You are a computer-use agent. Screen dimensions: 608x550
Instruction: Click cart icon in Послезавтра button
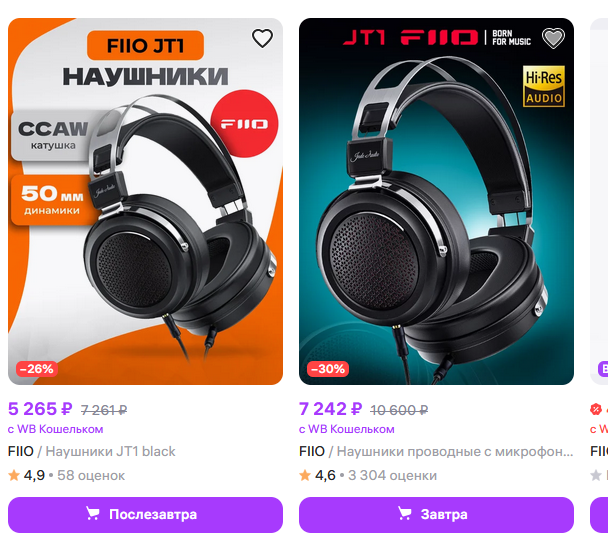92,514
